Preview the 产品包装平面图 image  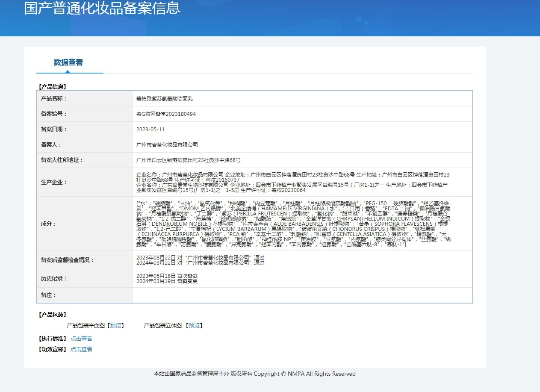click(115, 326)
